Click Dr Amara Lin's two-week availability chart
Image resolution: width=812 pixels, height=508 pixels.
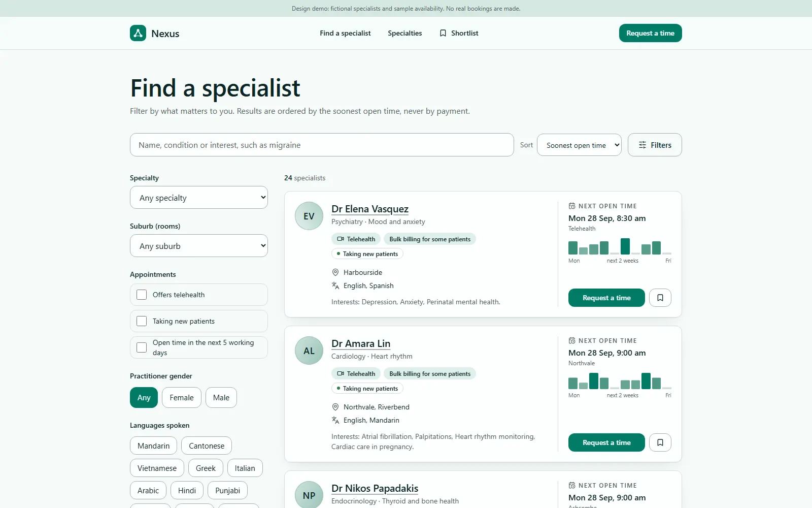pos(620,381)
